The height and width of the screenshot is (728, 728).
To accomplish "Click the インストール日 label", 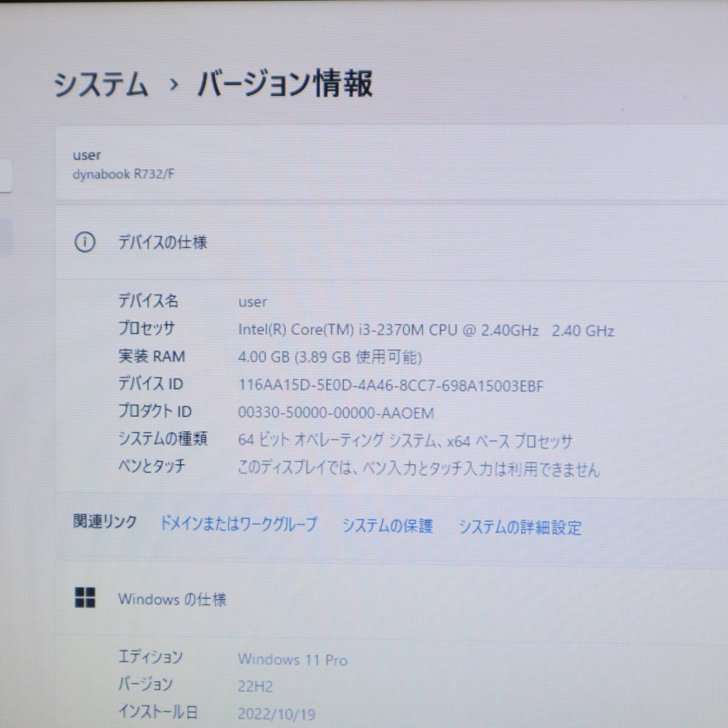I will tap(158, 712).
